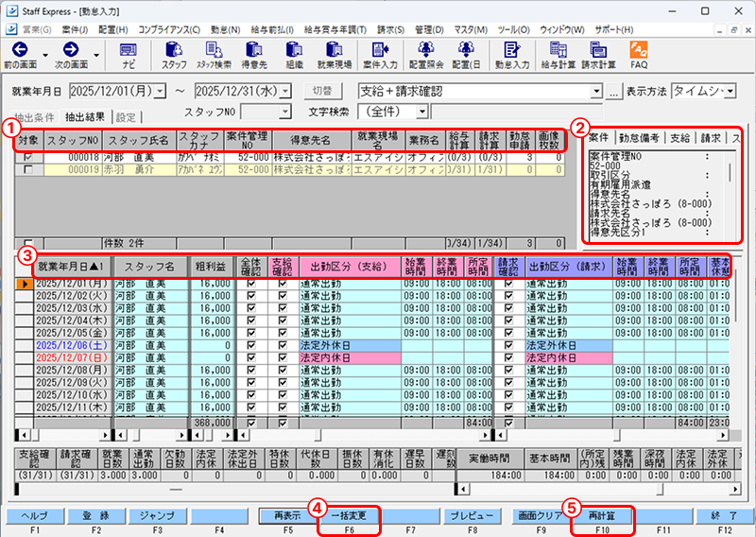Open the 請求(S) menu
This screenshot has width=756, height=537.
pos(390,30)
